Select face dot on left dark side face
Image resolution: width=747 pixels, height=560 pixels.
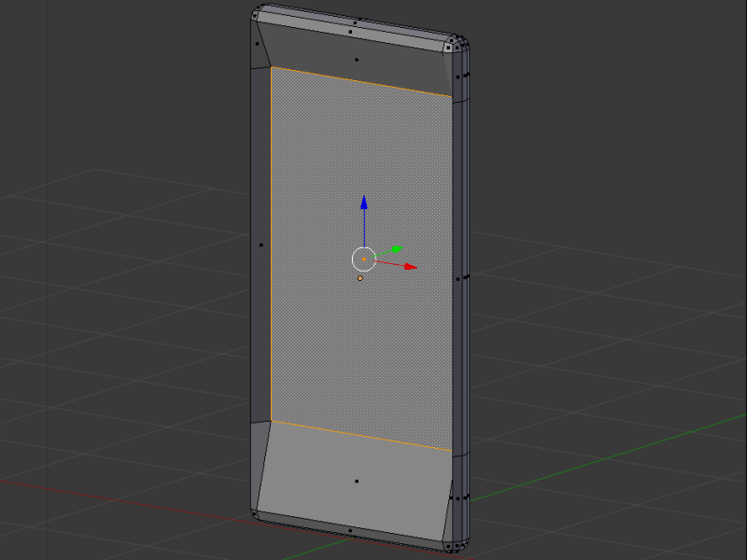tap(261, 245)
